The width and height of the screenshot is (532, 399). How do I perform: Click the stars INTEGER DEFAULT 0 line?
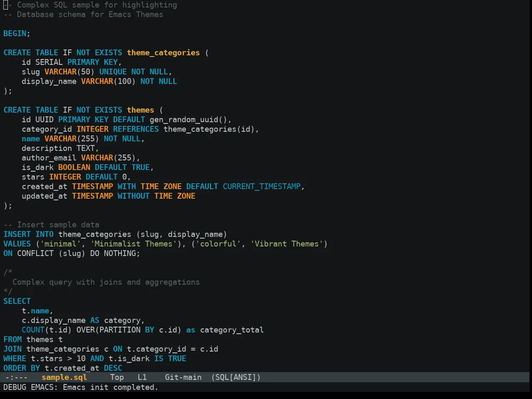tap(76, 177)
